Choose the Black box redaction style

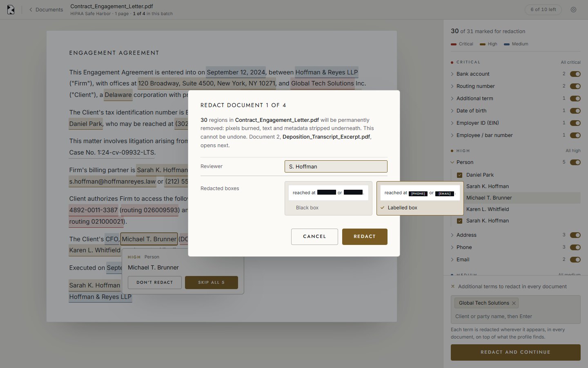pos(328,198)
